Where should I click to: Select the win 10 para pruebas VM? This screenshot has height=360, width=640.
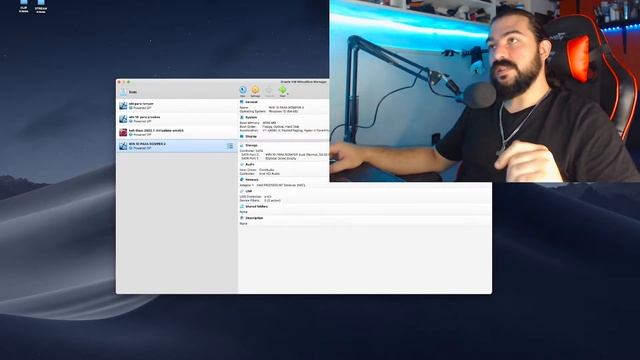coord(176,119)
